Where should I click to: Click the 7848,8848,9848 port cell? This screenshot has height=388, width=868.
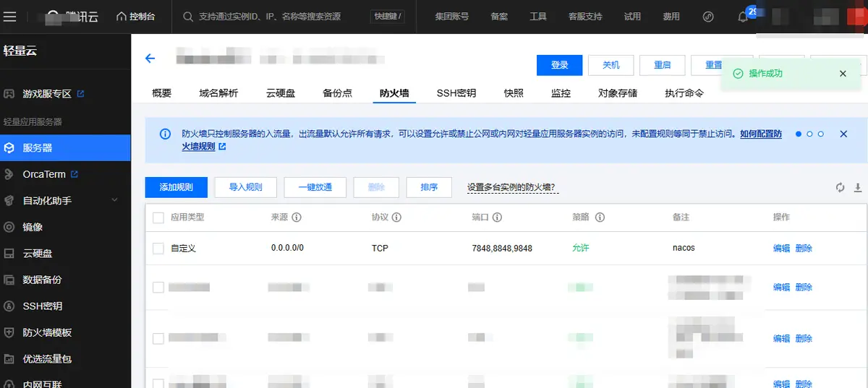pos(502,248)
